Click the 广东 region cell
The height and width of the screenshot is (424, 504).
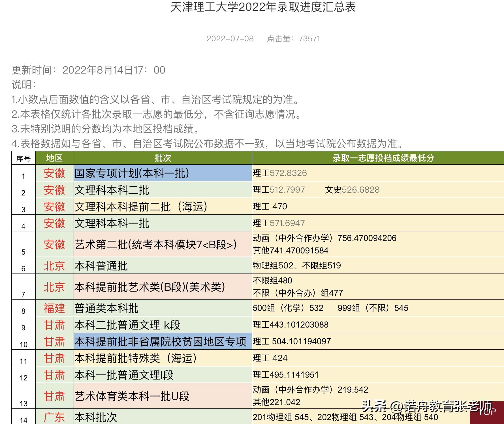[x=54, y=417]
